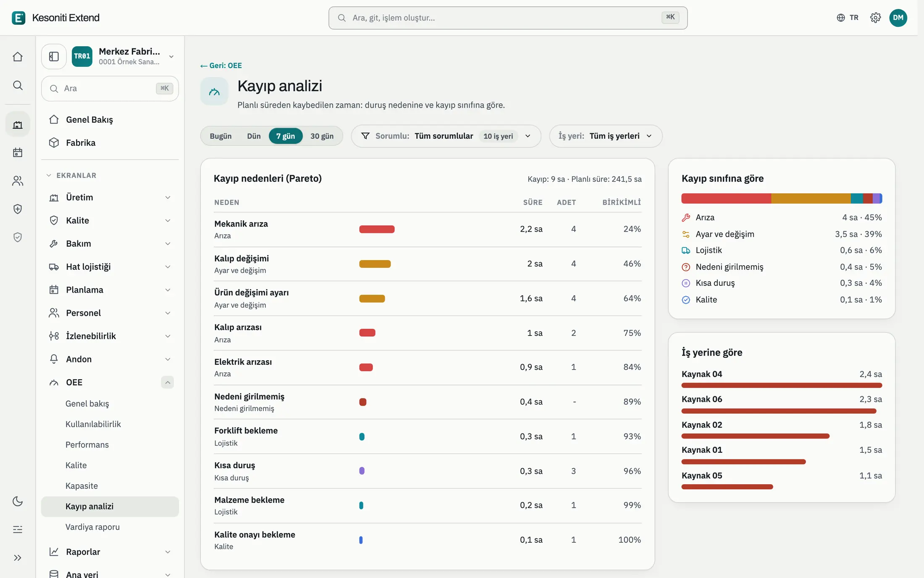Viewport: 924px width, 578px height.
Task: Click the shield-plus icon in left rail
Action: tap(18, 209)
